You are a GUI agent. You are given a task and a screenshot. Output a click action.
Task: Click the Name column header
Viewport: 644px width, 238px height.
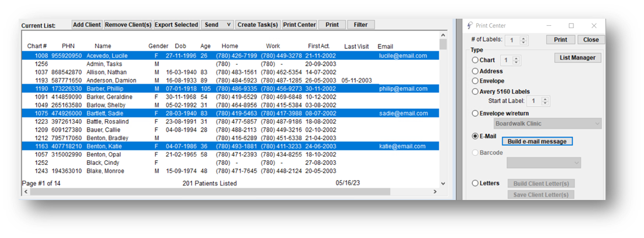pos(103,46)
